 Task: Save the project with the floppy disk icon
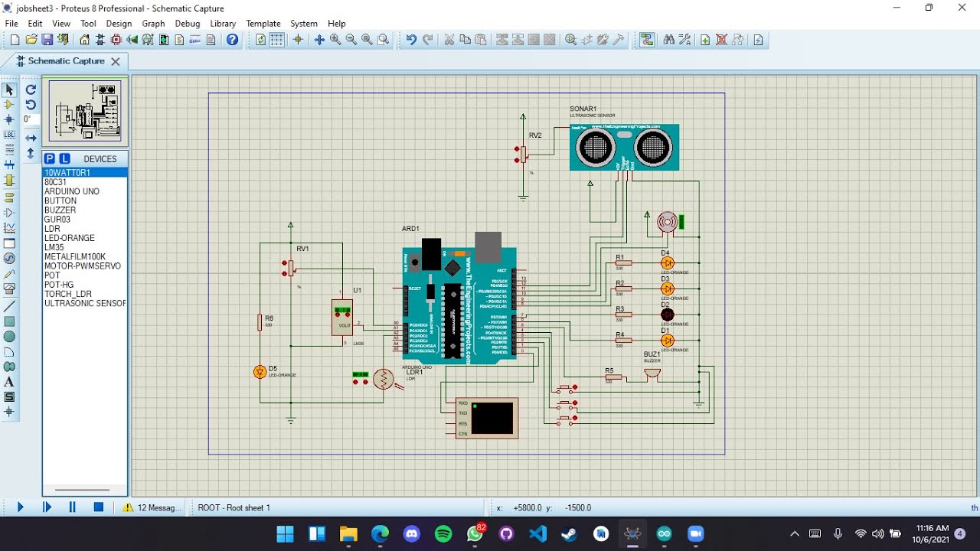(x=47, y=40)
